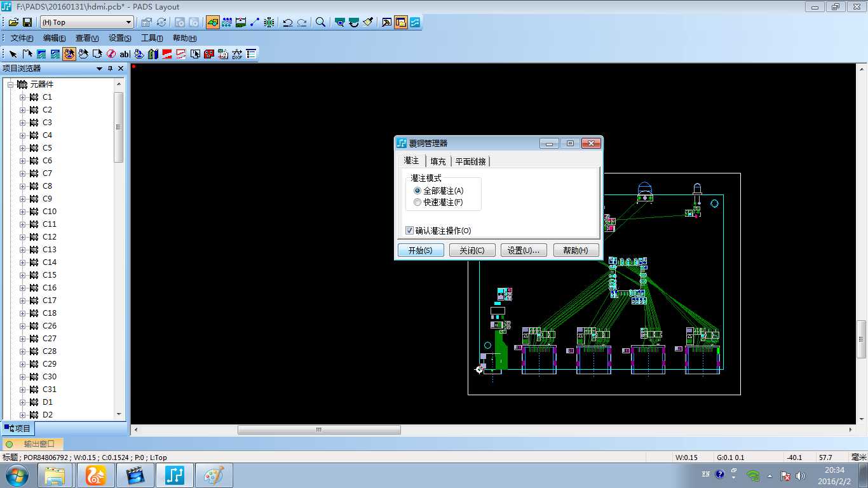Select the 2D Line drafting tool
The image size is (868, 488).
coord(27,54)
